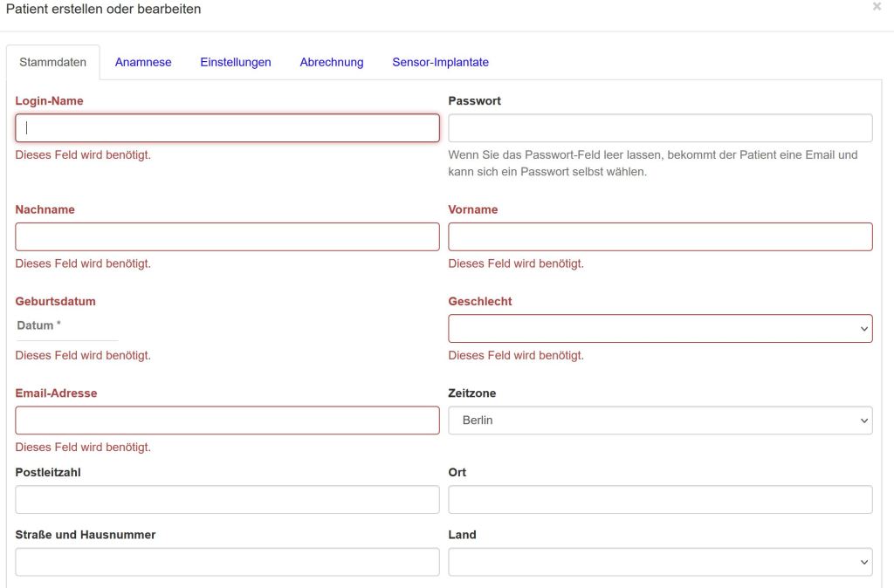894x588 pixels.
Task: Switch to the Anamnese tab
Action: (143, 62)
